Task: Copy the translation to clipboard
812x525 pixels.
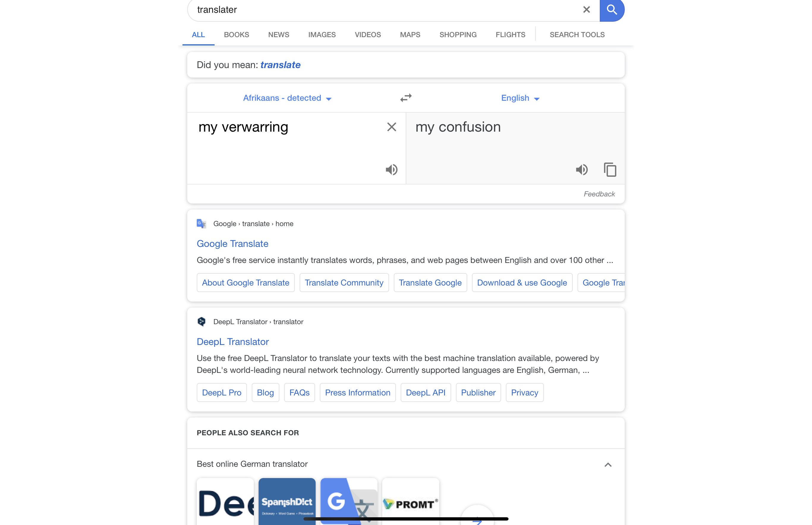Action: (610, 169)
